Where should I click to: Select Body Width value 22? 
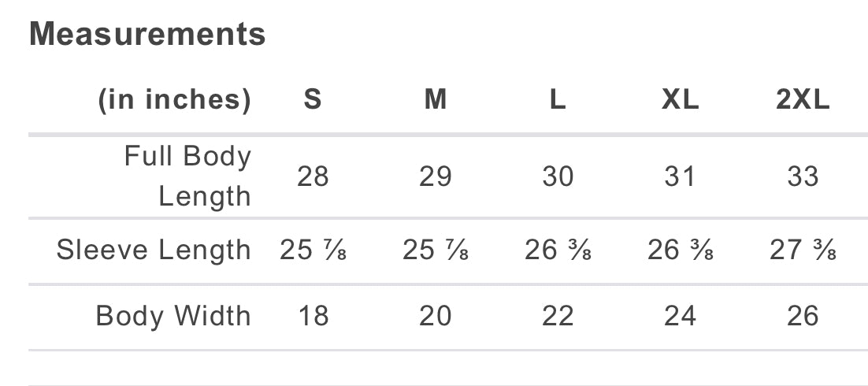pyautogui.click(x=558, y=316)
